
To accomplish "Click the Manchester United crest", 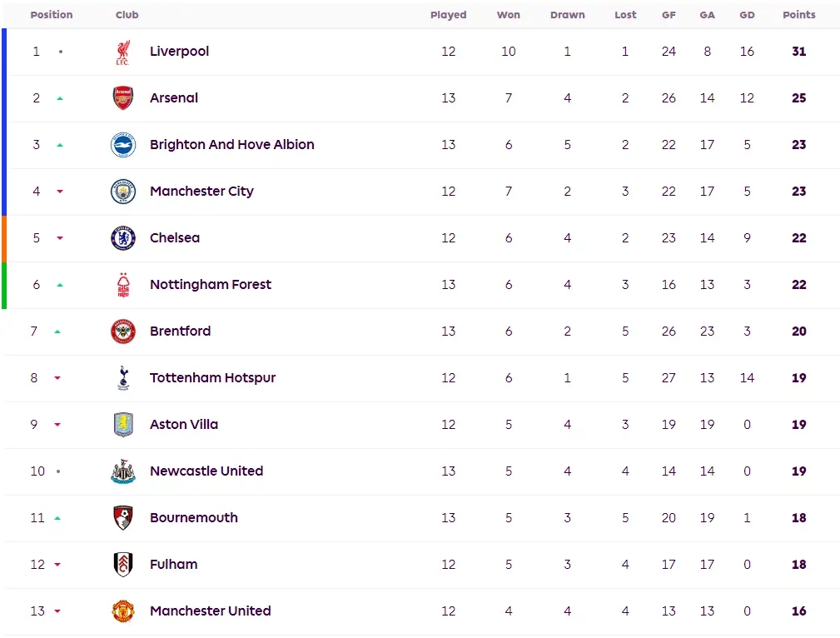I will coord(122,611).
